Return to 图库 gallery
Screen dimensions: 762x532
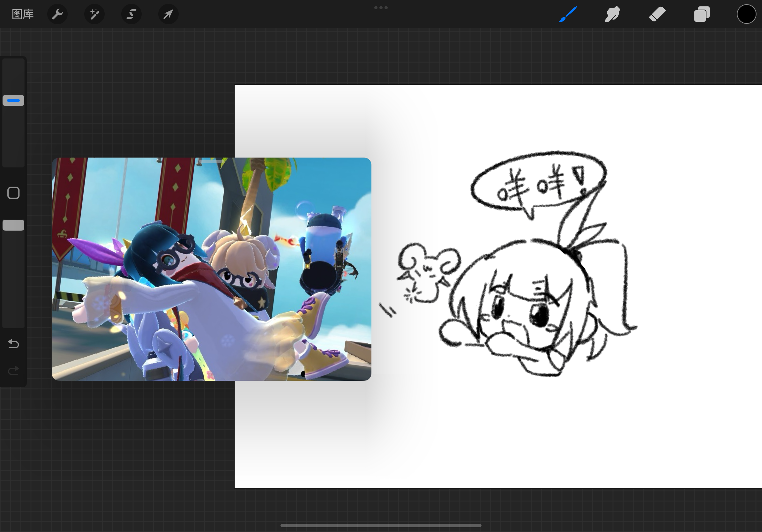[23, 14]
